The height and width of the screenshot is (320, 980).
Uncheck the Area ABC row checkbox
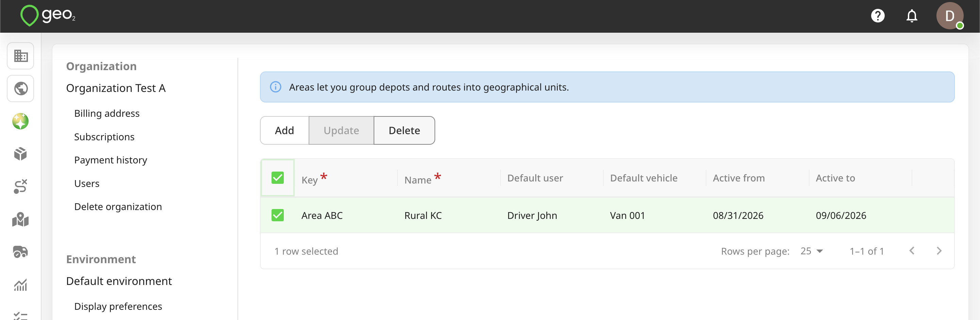[278, 215]
